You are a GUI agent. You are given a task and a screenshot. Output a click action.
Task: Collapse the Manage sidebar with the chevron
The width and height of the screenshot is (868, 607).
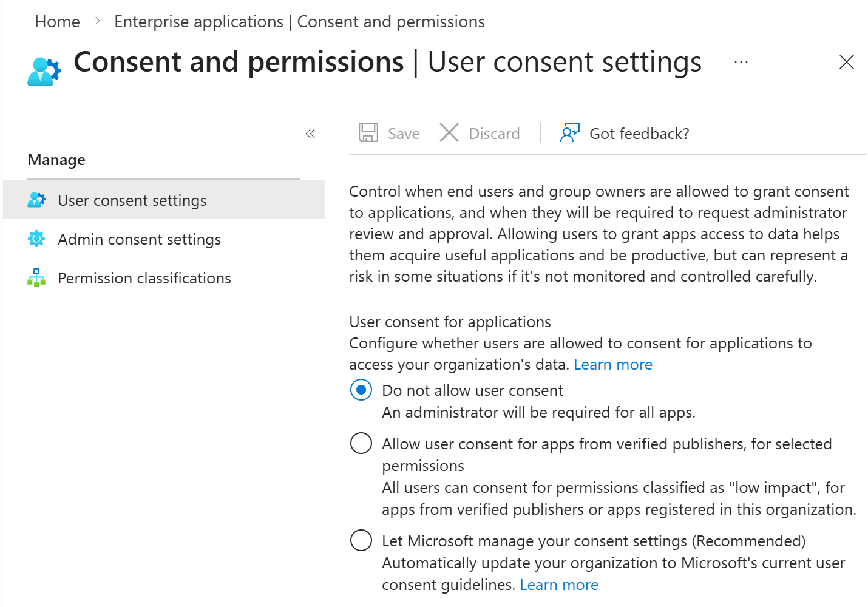point(310,133)
